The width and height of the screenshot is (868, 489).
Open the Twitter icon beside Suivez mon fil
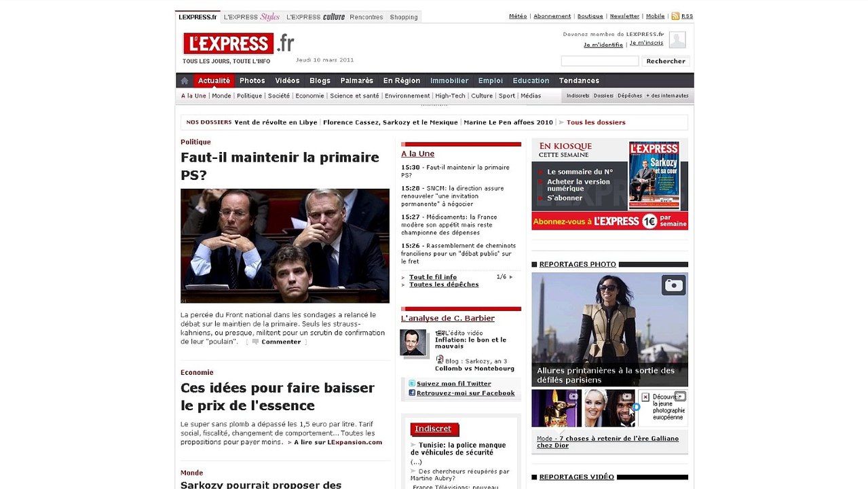412,384
